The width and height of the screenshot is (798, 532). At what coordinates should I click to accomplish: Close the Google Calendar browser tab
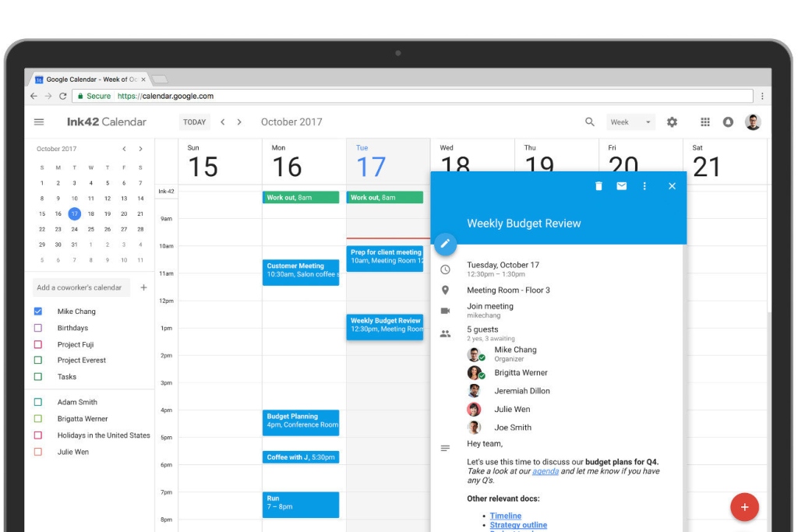click(x=143, y=79)
